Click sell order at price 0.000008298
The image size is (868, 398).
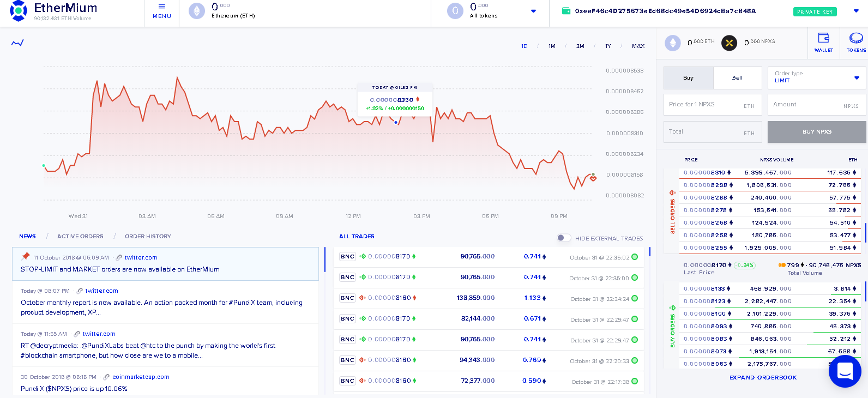(770, 185)
